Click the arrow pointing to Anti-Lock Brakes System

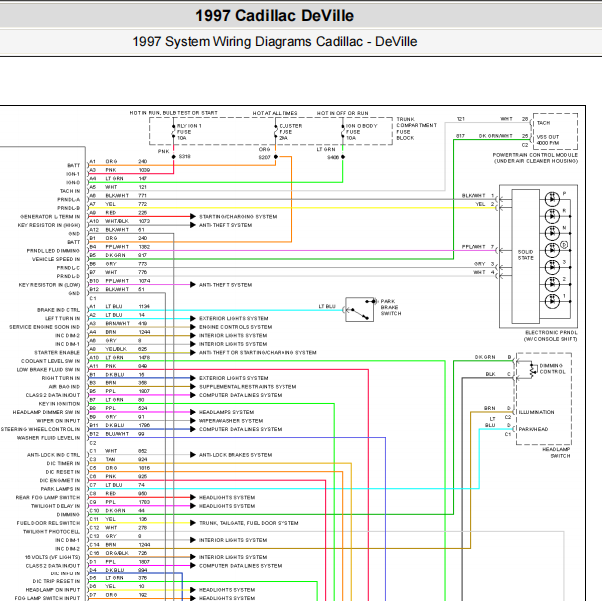(x=193, y=455)
